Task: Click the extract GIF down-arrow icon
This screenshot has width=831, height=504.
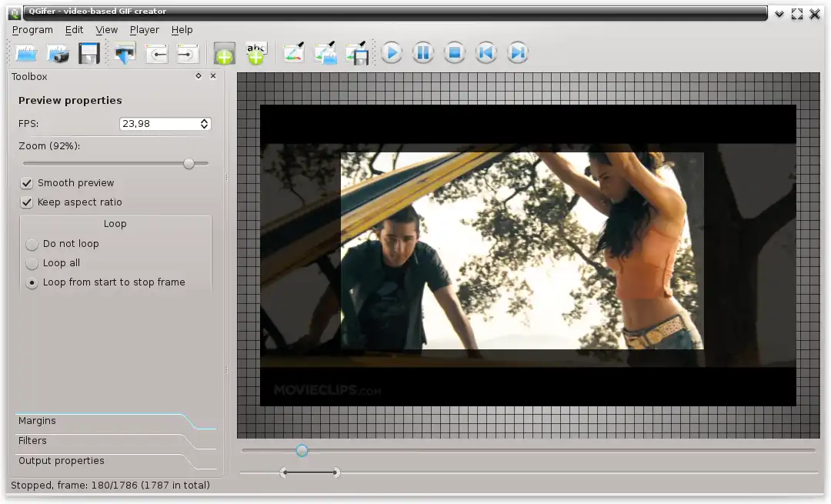Action: (x=124, y=53)
